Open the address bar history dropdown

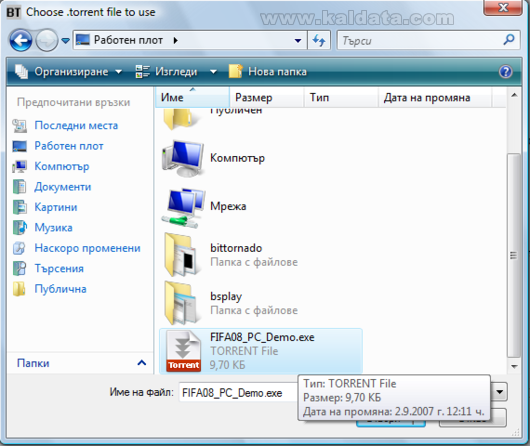298,41
